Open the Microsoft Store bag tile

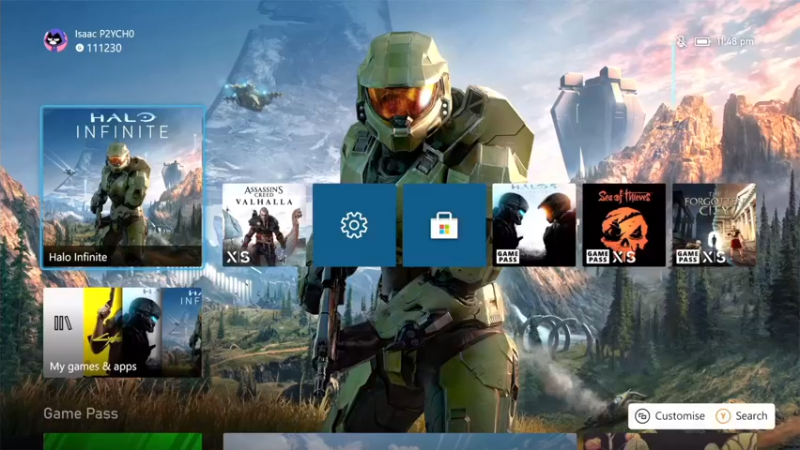444,225
